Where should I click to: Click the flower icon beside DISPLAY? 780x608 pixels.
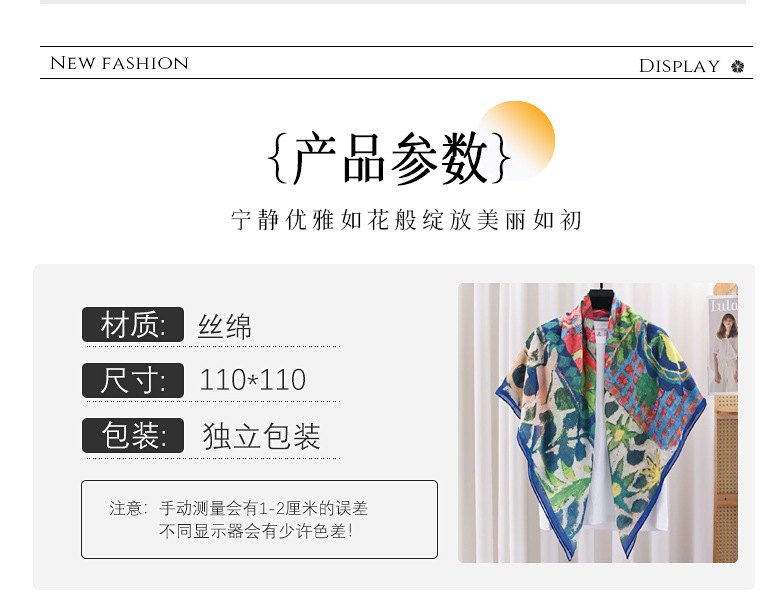pos(737,66)
